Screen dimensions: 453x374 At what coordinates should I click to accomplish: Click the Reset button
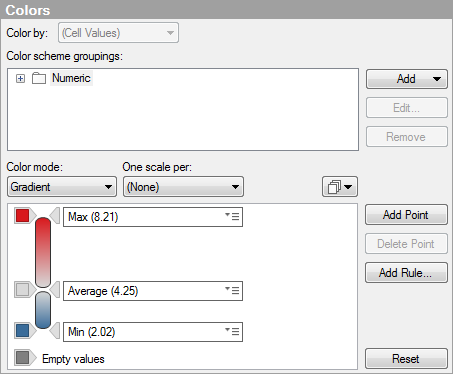tap(406, 359)
